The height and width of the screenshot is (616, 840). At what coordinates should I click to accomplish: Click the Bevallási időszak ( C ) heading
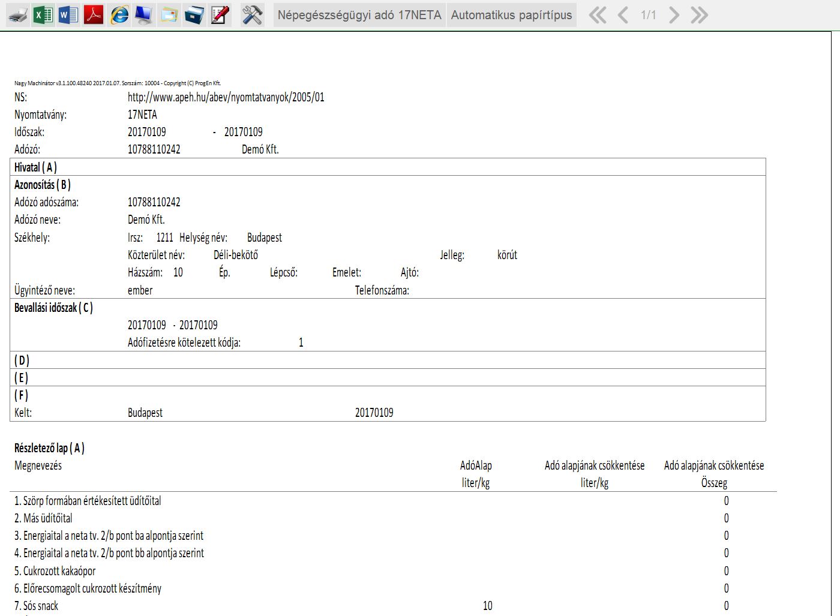[53, 308]
